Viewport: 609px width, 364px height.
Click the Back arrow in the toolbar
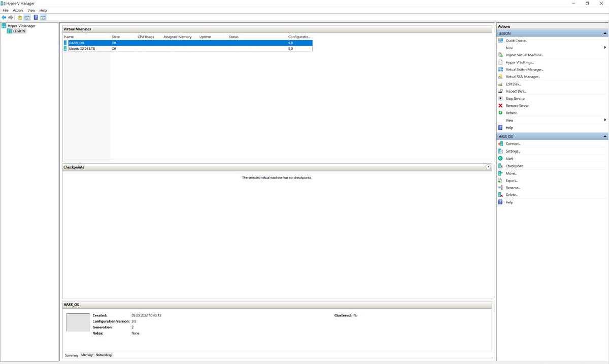pos(4,17)
